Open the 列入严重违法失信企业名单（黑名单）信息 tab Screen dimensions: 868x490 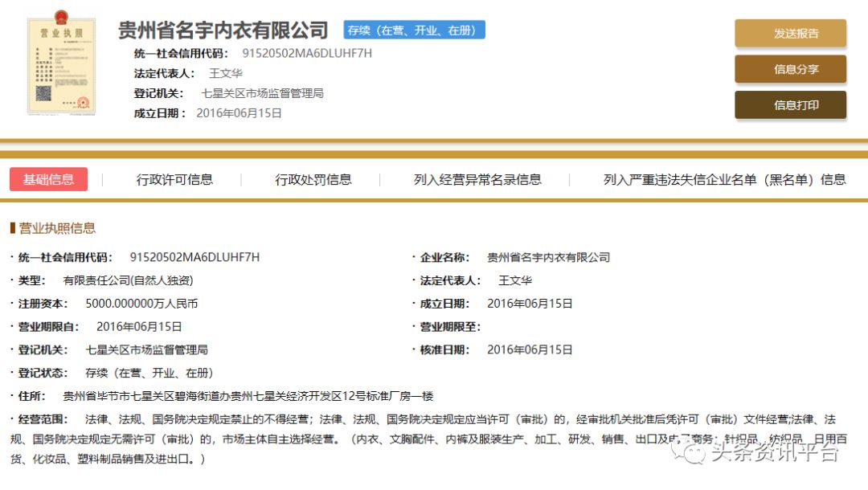[x=724, y=180]
